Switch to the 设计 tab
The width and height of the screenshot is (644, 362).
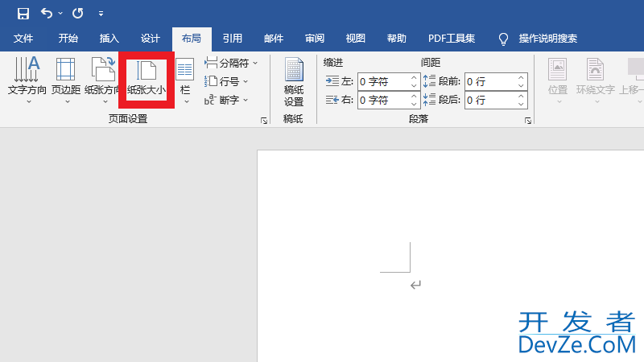coord(151,39)
